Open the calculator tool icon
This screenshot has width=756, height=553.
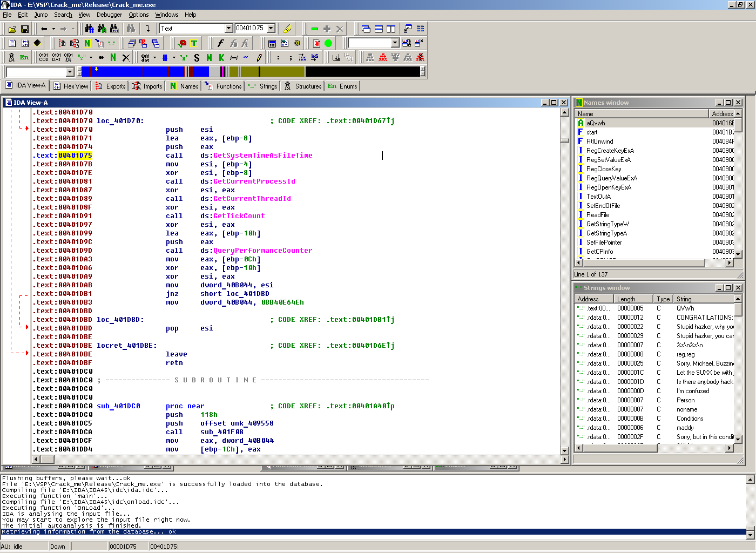272,44
